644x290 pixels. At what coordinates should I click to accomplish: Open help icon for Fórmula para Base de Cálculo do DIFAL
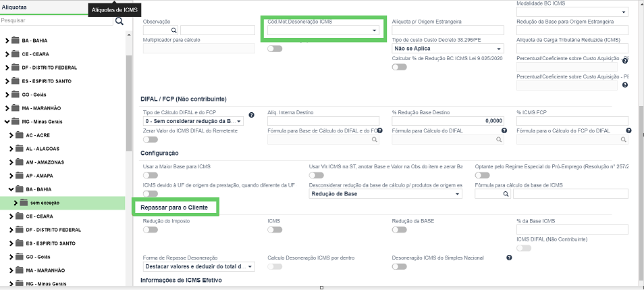tap(379, 130)
